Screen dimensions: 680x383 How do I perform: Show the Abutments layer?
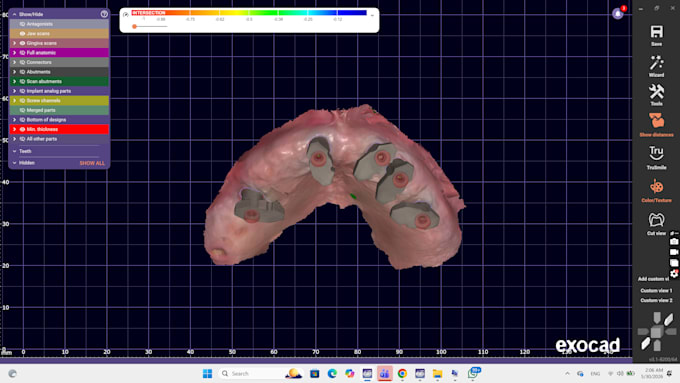point(22,72)
